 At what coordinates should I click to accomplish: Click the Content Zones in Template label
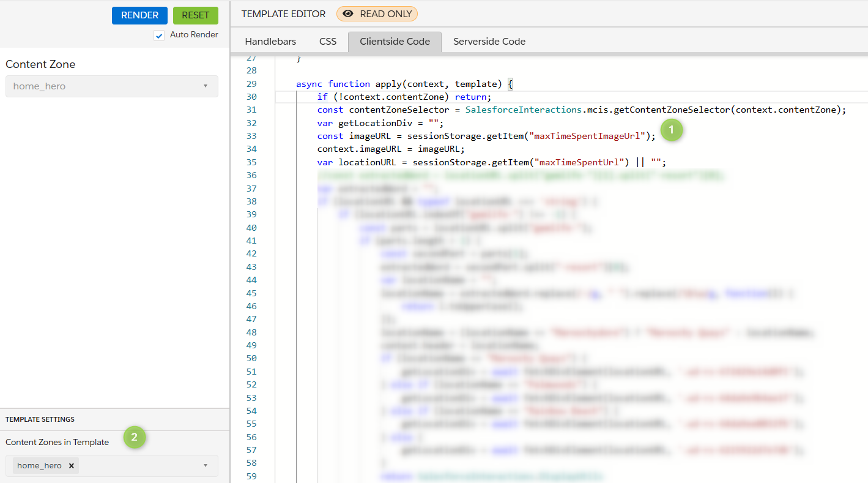coord(57,442)
